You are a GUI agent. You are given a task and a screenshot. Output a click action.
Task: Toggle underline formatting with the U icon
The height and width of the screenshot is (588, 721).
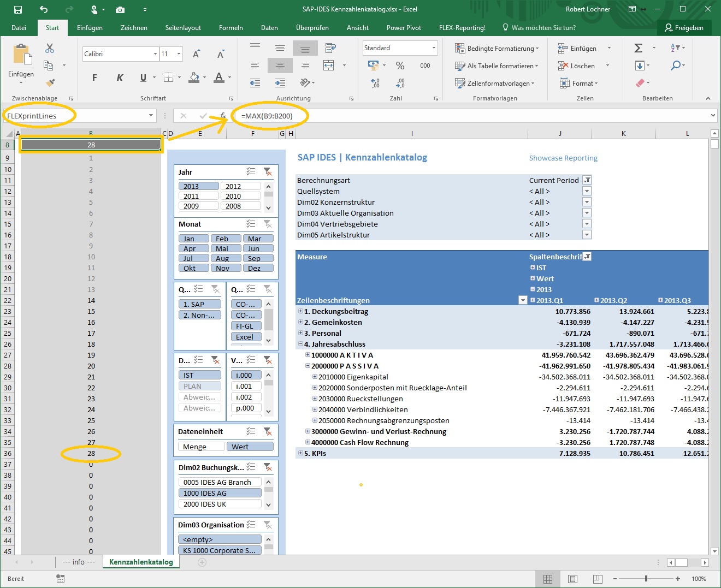[143, 78]
